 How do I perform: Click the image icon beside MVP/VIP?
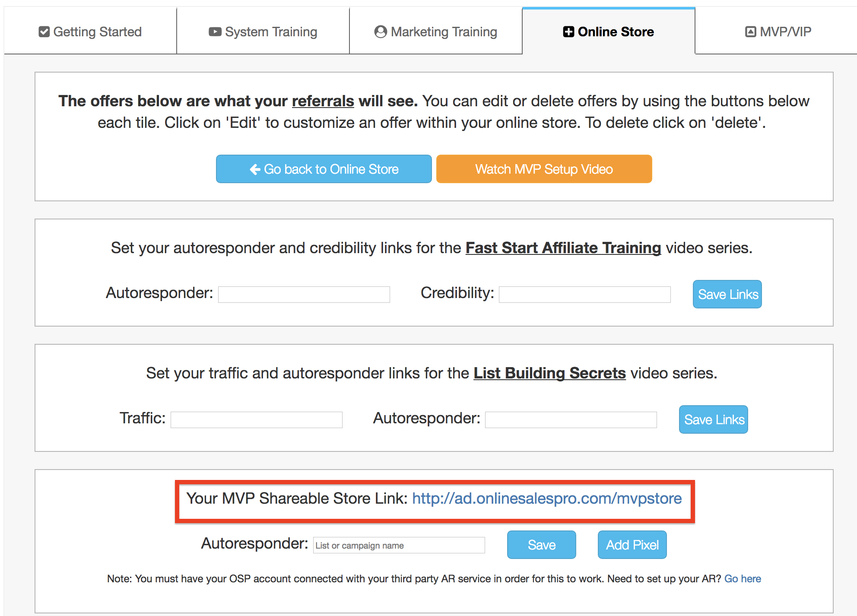point(751,32)
